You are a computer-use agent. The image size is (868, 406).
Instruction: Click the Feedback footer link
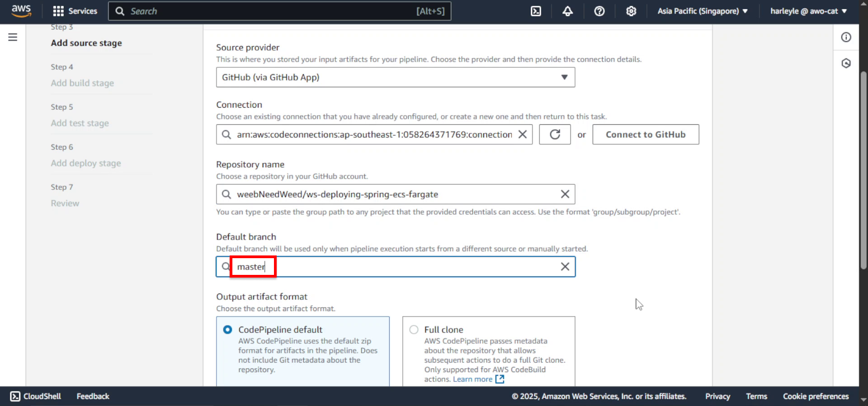pyautogui.click(x=93, y=397)
